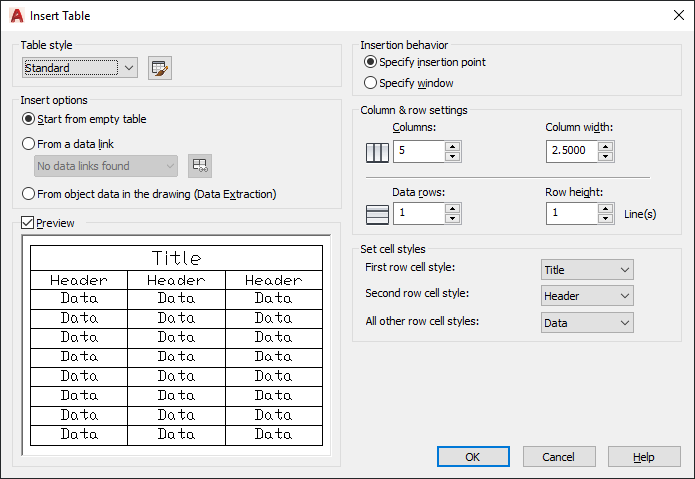Viewport: 695px width, 479px height.
Task: Select Specify window insertion behavior
Action: (x=371, y=83)
